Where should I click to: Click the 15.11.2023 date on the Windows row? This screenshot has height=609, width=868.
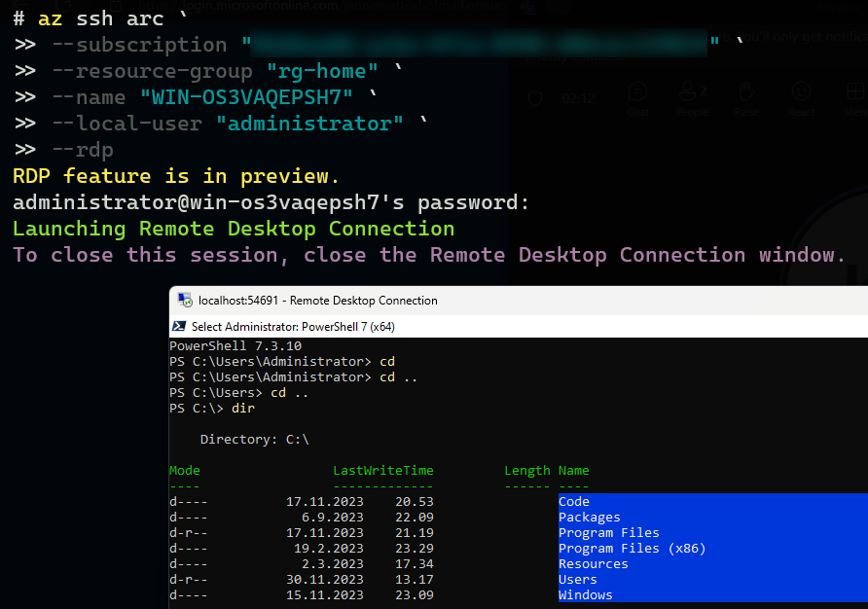point(325,594)
